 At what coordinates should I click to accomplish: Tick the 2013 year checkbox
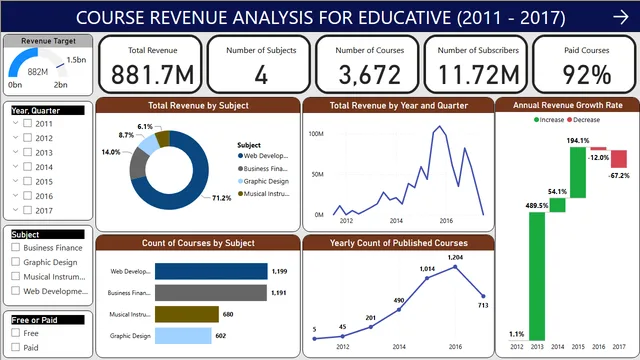(x=27, y=152)
